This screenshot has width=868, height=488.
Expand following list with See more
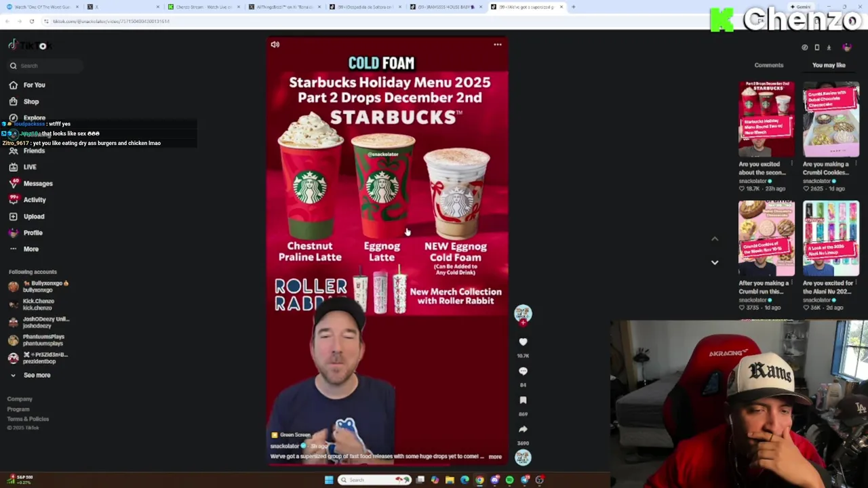(30, 375)
